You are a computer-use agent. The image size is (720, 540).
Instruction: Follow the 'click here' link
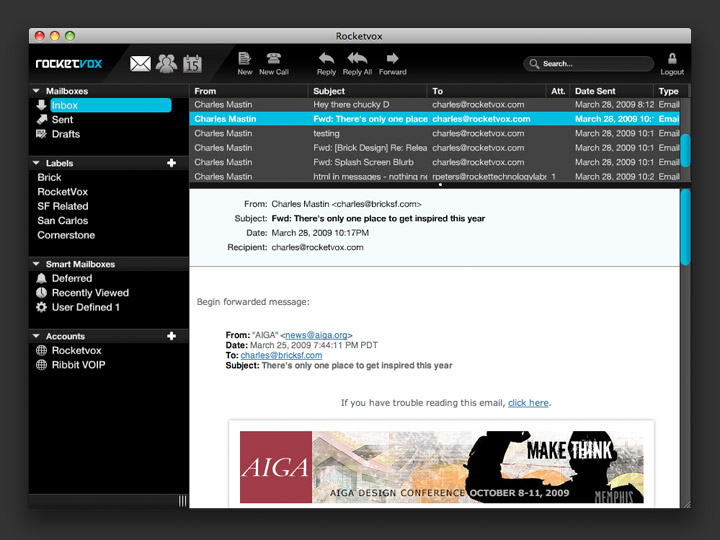click(528, 403)
